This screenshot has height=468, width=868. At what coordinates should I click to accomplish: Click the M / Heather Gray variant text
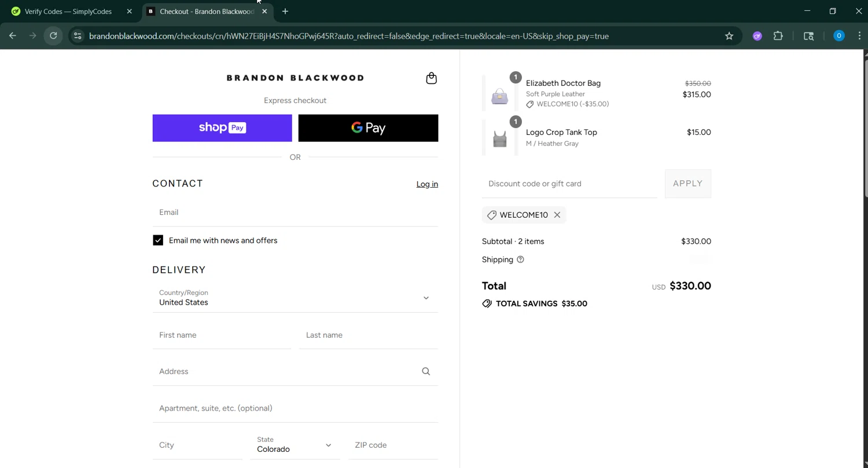click(552, 144)
